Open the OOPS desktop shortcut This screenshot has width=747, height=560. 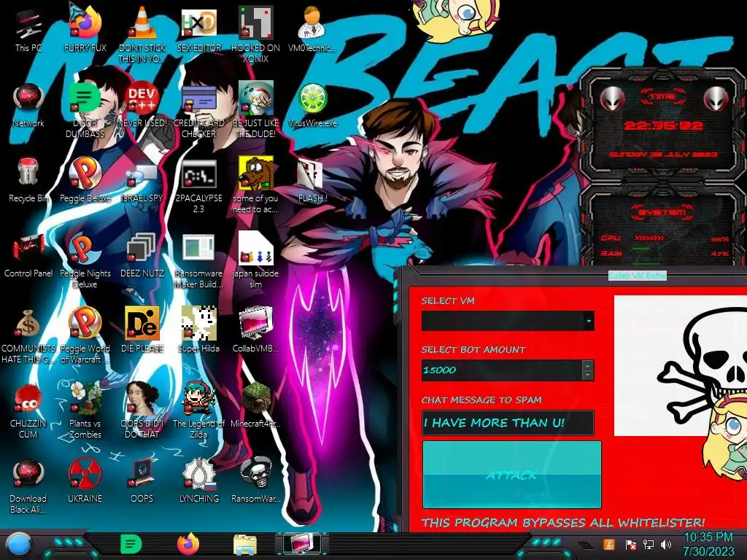tap(142, 481)
